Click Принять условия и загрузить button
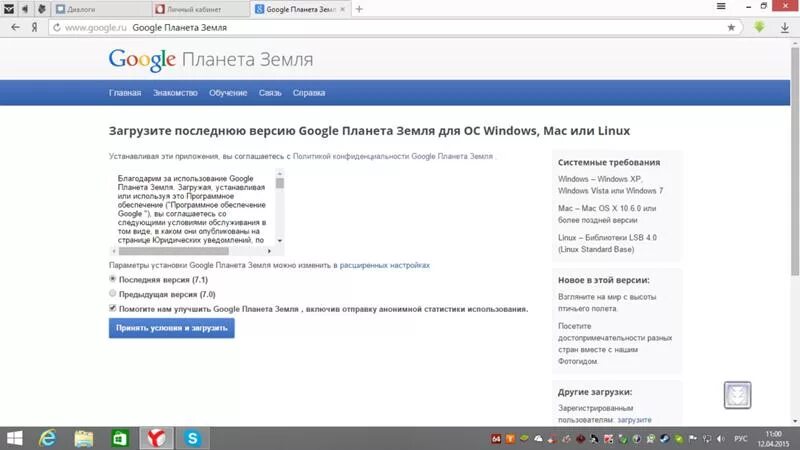This screenshot has width=800, height=450. pos(171,328)
